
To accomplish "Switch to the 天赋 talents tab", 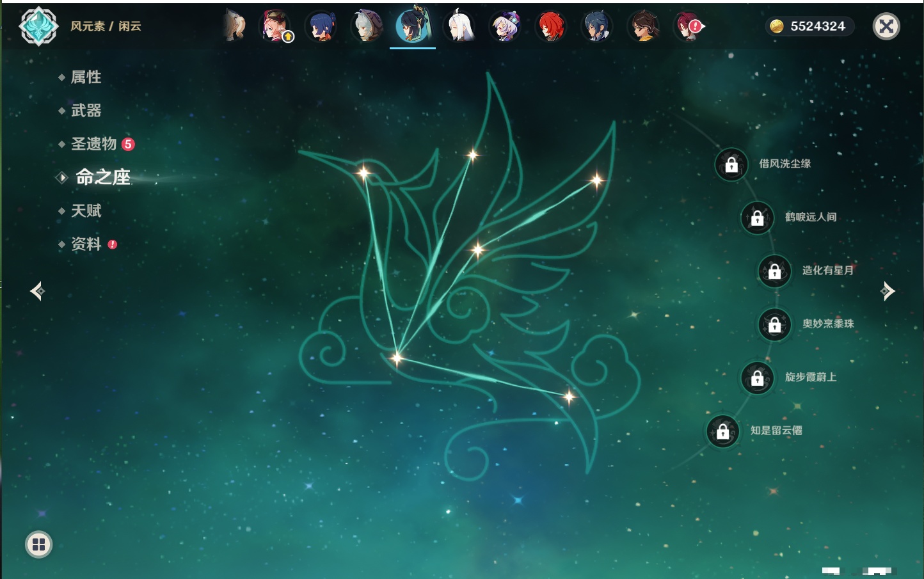I will pos(86,211).
